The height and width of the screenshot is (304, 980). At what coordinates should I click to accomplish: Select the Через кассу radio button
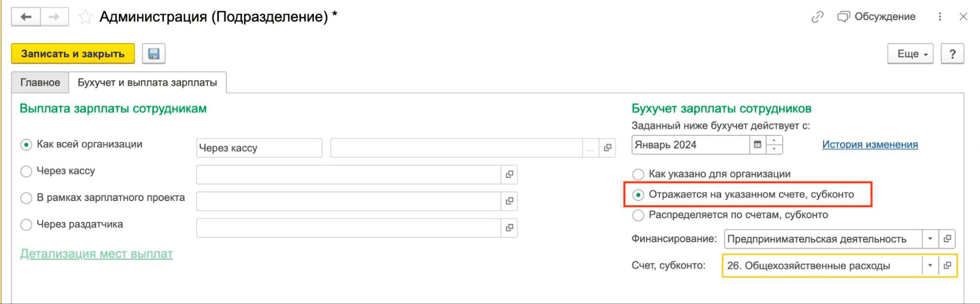(26, 171)
